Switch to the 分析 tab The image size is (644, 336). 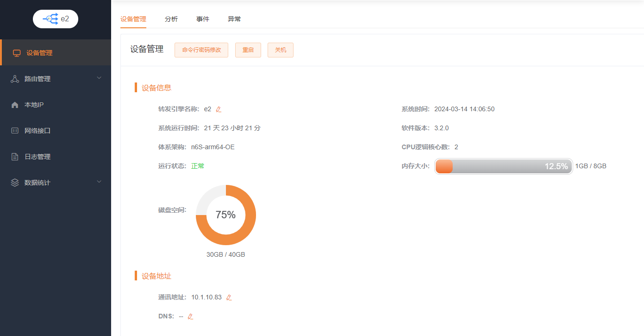(x=171, y=19)
